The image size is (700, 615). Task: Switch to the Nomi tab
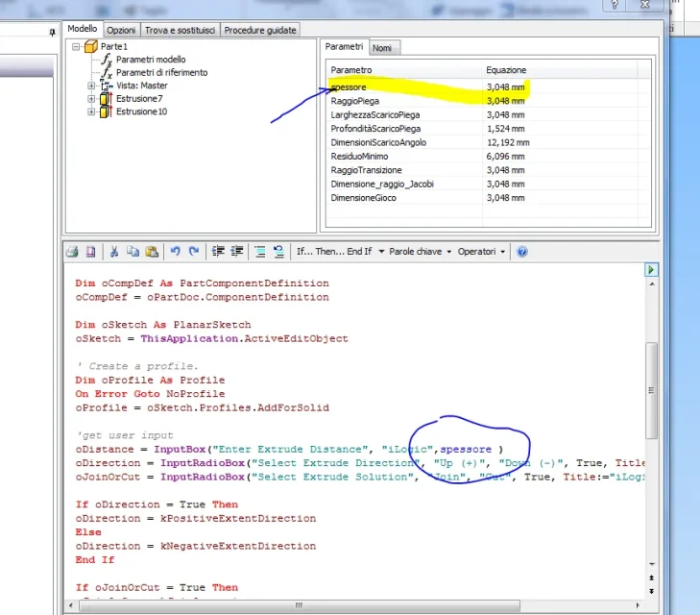(x=382, y=48)
